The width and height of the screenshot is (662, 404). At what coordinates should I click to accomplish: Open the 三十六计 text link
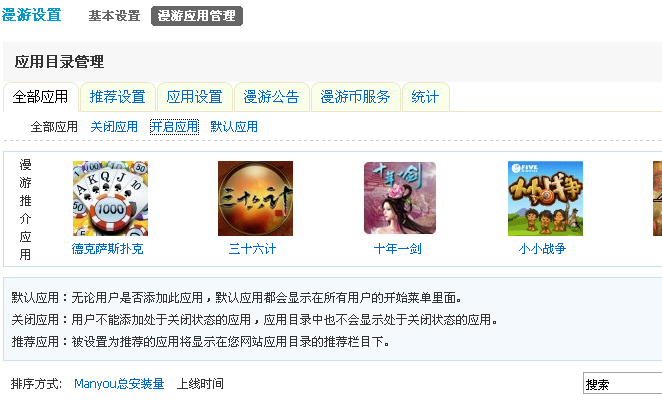point(252,249)
